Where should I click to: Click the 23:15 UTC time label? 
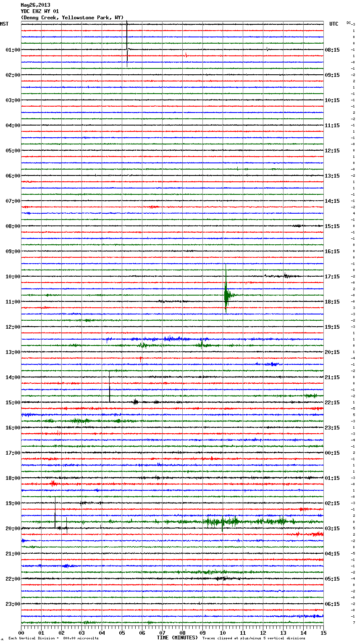click(332, 428)
